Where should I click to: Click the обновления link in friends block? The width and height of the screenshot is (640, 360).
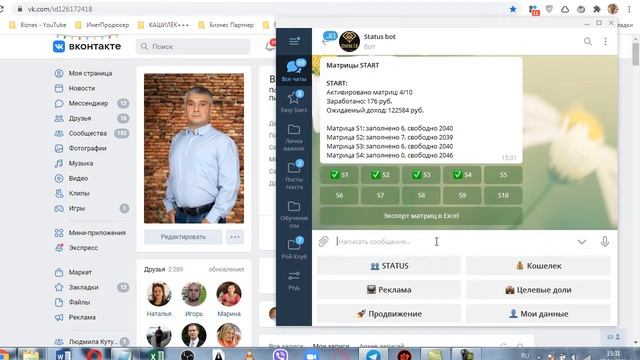pyautogui.click(x=226, y=269)
